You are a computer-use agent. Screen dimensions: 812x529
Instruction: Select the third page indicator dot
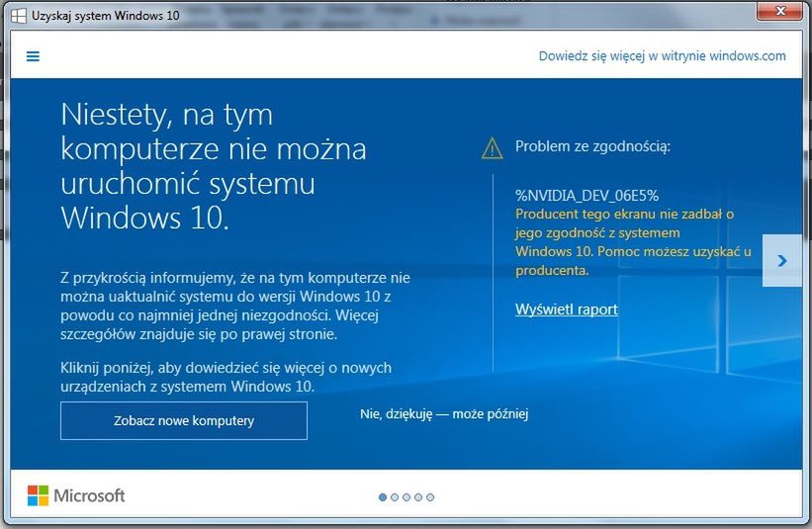[406, 497]
